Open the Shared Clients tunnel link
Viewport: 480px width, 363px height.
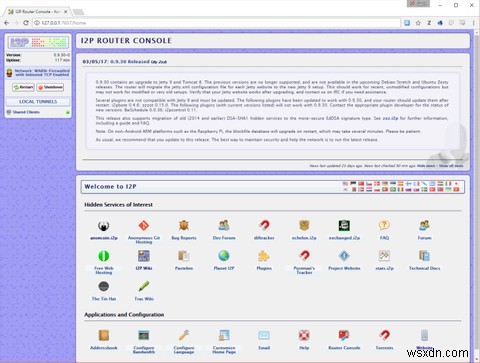tap(26, 112)
